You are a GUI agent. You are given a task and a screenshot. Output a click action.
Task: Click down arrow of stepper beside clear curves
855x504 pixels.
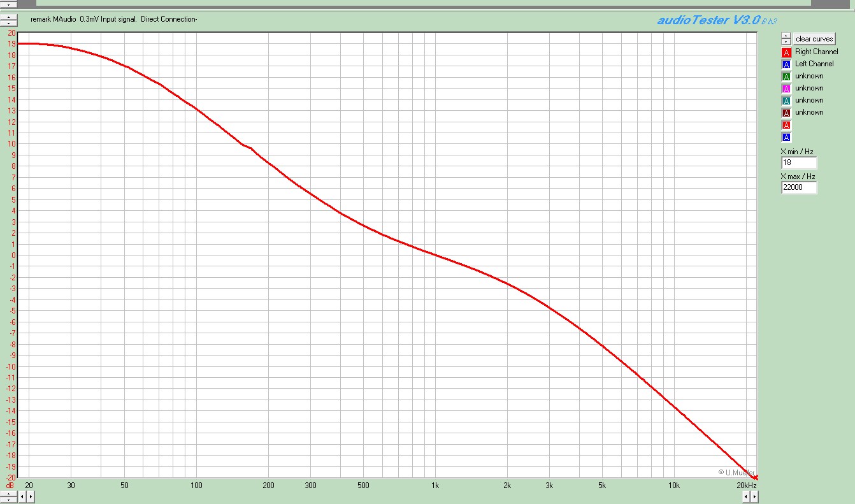click(786, 42)
